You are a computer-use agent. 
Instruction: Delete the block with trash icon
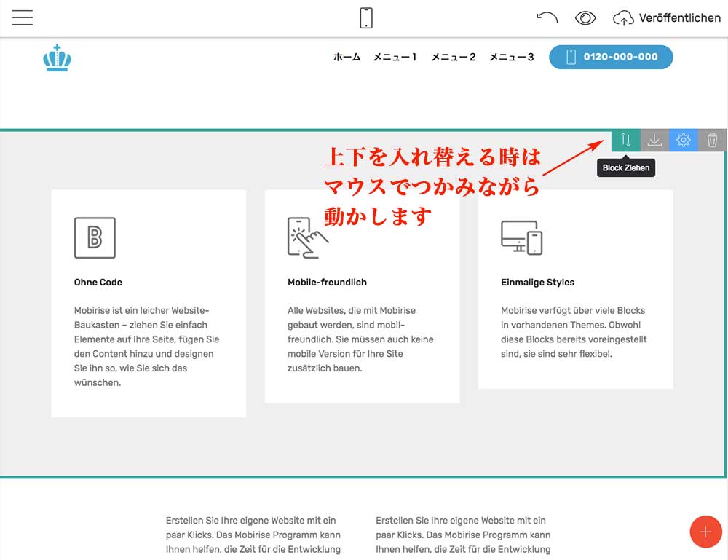click(712, 141)
